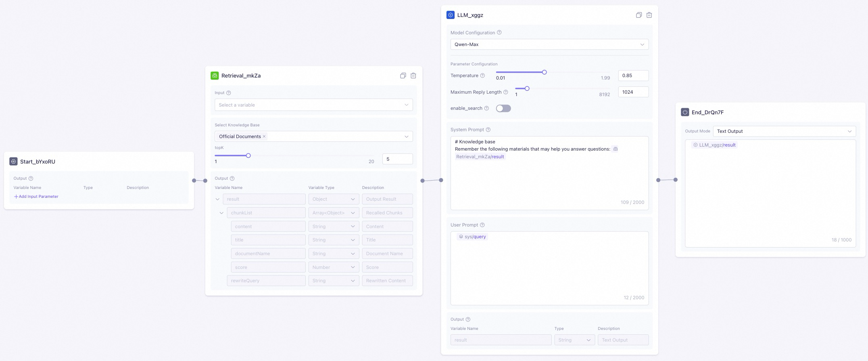Click the Rewritten Content description field
Screen dimensions: 868x361
(x=387, y=281)
